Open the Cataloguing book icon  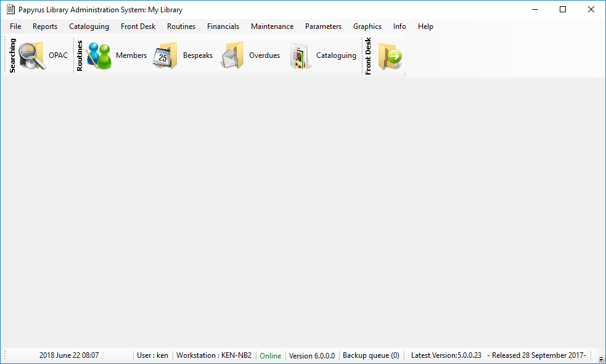tap(300, 57)
